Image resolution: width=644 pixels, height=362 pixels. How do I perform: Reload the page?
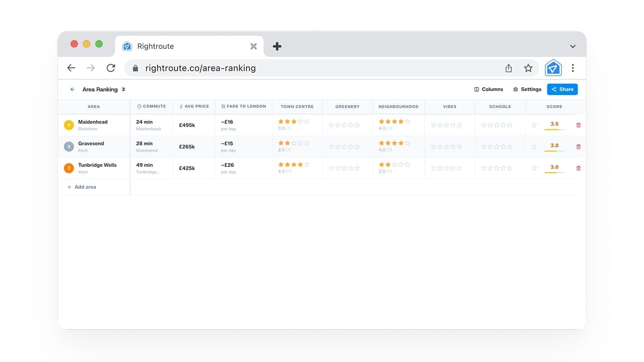coord(111,68)
